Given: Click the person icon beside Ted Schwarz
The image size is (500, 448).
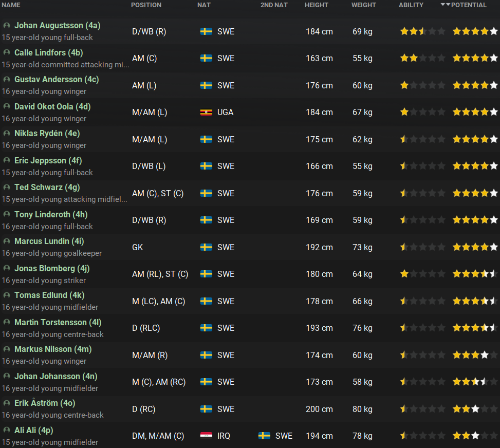Looking at the screenshot, I should point(6,187).
